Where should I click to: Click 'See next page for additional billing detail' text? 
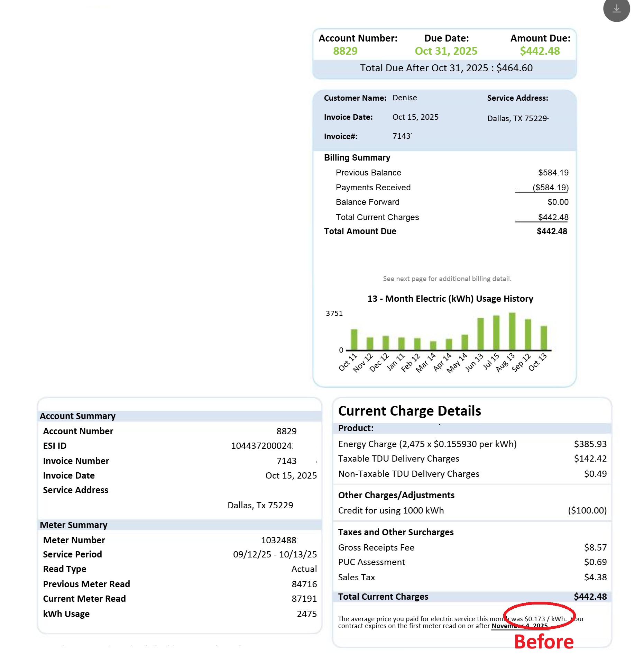point(447,279)
